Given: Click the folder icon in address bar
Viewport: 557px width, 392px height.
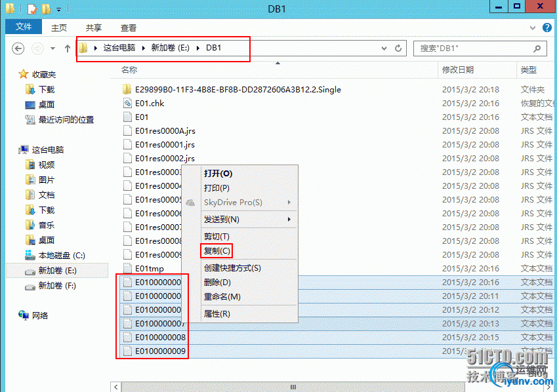Looking at the screenshot, I should pyautogui.click(x=83, y=48).
